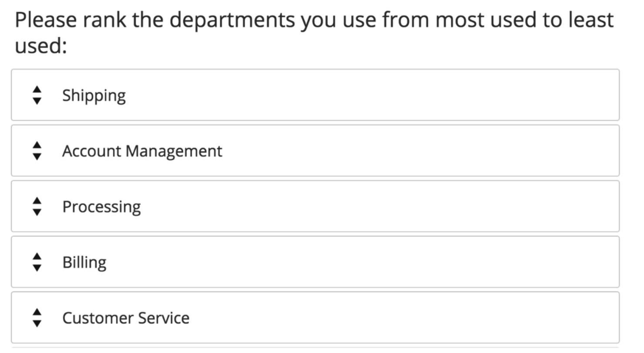Click the down arrow for Processing

[x=37, y=212]
